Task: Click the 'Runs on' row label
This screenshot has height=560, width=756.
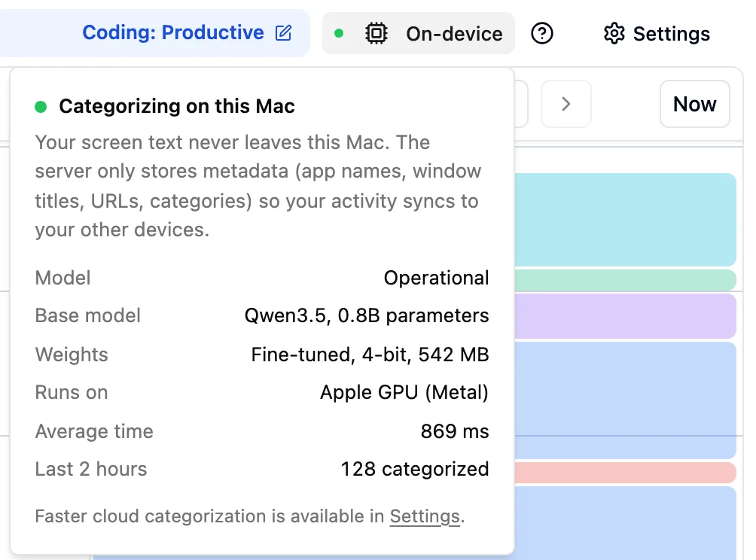Action: pos(72,392)
